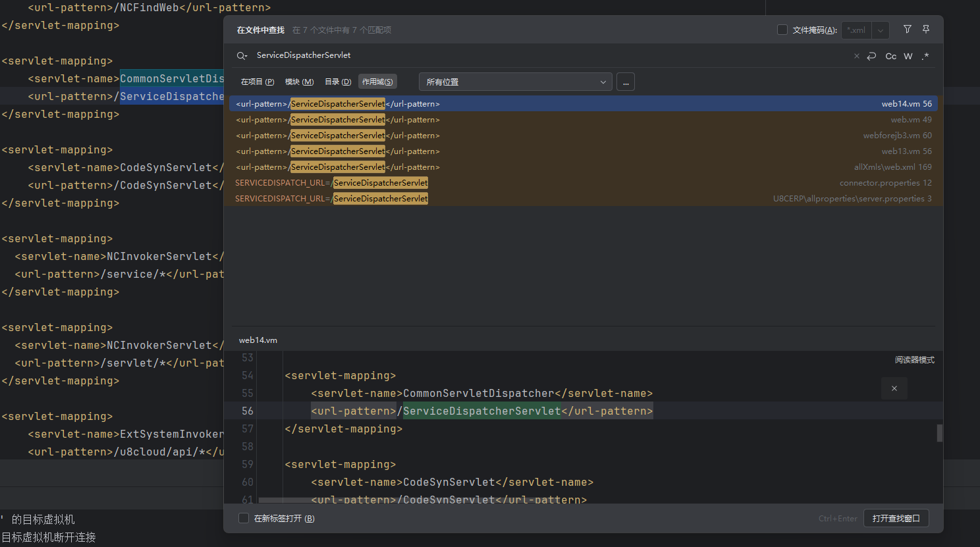Expand the *.xml file mask dropdown

point(881,30)
